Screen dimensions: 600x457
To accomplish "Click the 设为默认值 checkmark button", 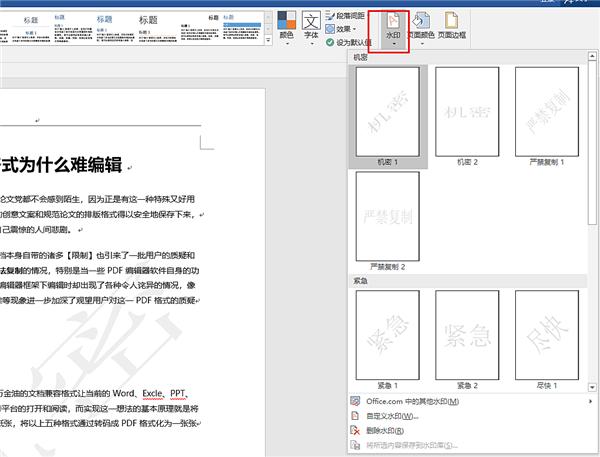I will [x=330, y=43].
